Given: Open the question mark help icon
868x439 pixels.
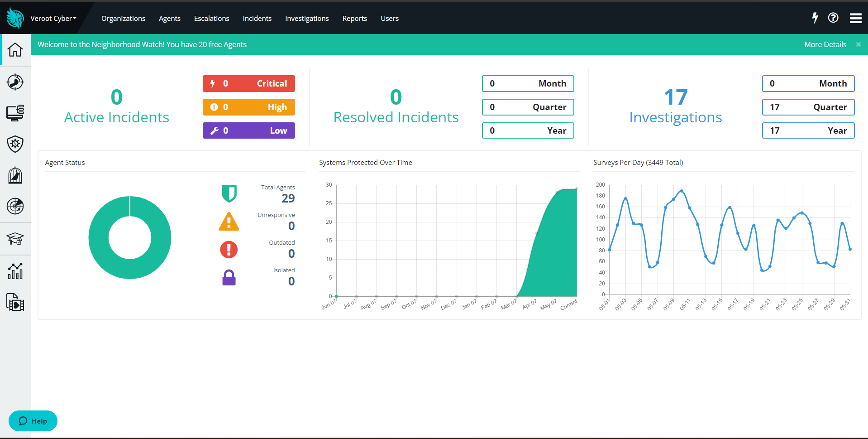Looking at the screenshot, I should click(x=833, y=18).
